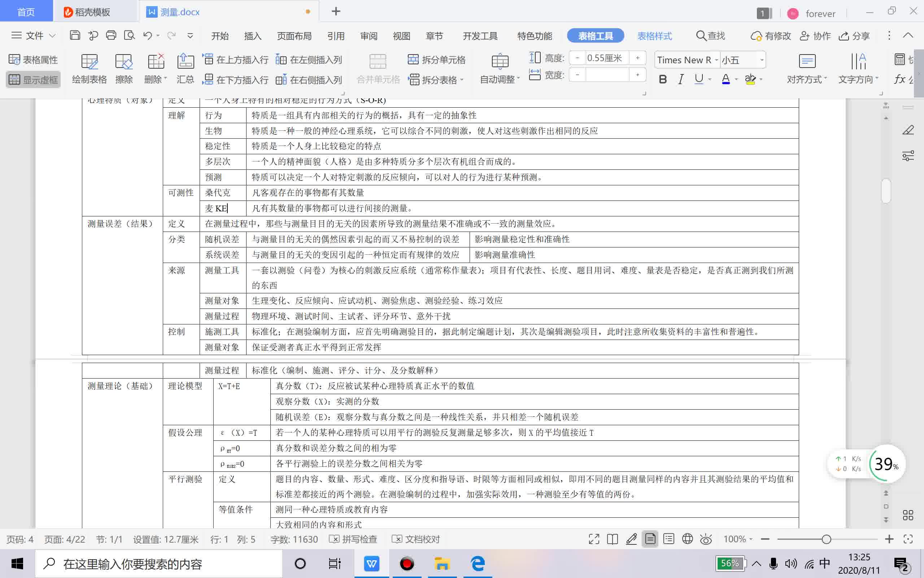Switch to Table Style (表格样式) tab
Screen dimensions: 924x578
pos(654,35)
